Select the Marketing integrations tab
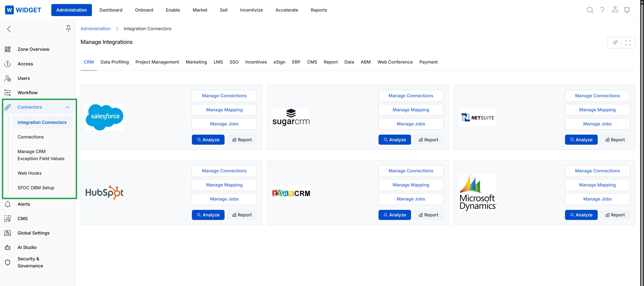Viewport: 644px width, 286px height. click(x=196, y=62)
